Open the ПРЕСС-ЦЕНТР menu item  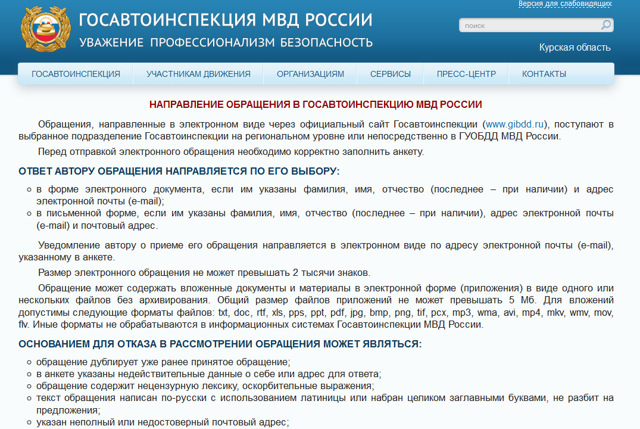tap(466, 74)
